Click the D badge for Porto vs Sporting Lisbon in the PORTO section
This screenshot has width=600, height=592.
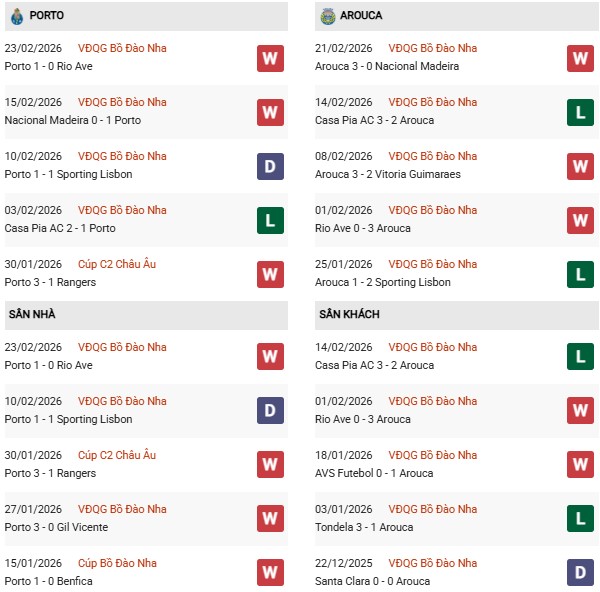pos(270,166)
